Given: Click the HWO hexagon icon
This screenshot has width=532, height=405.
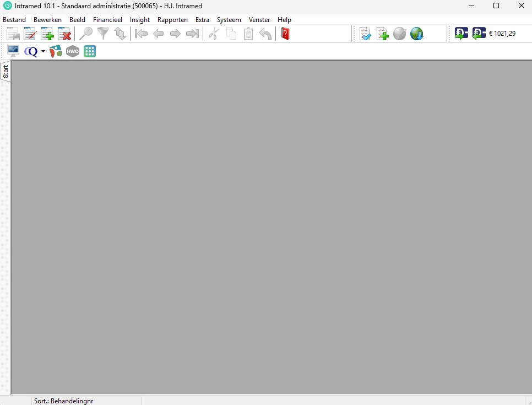Looking at the screenshot, I should click(73, 51).
